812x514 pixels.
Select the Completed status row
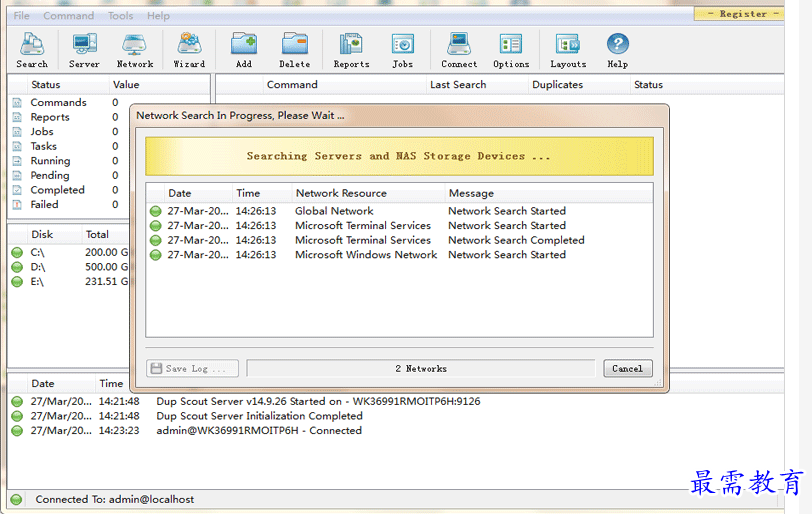click(57, 190)
